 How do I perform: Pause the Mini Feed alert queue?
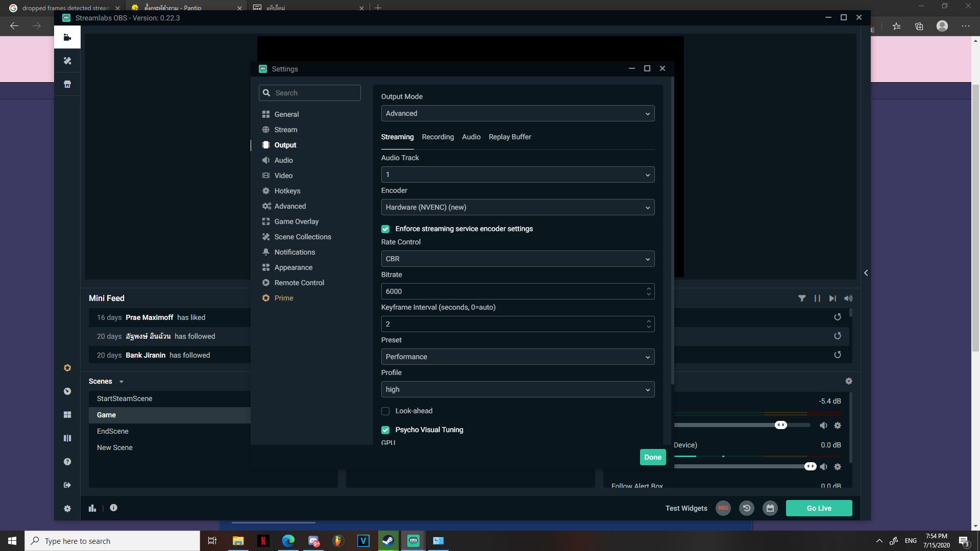(817, 298)
